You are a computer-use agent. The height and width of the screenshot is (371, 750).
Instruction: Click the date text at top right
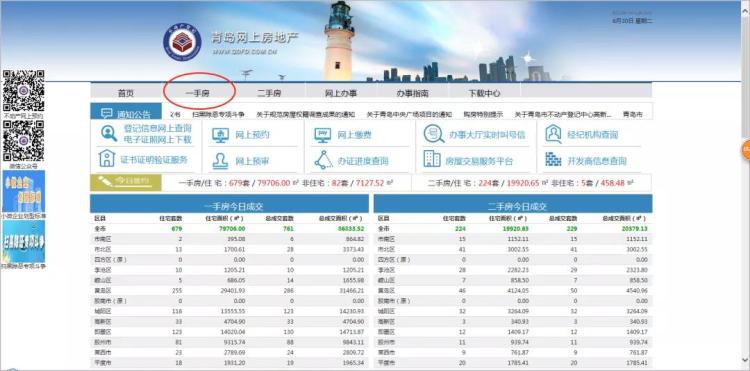click(632, 21)
